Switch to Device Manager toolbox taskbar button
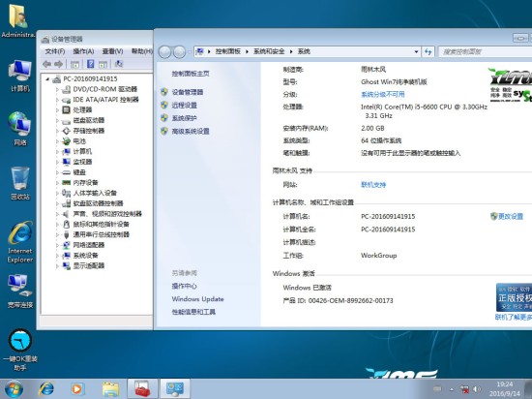Viewport: 532px width, 399px height. 142,389
